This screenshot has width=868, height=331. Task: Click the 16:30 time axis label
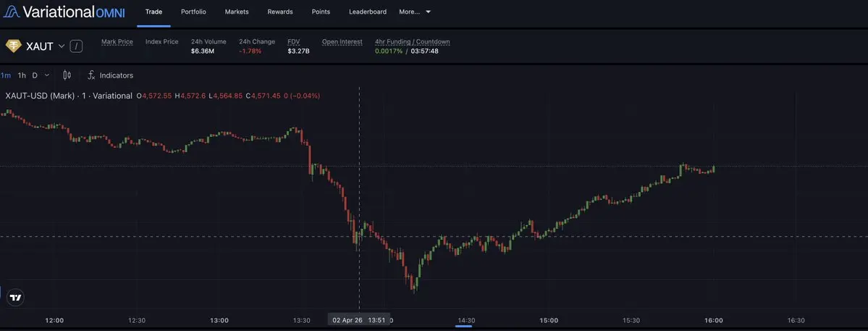(796, 320)
